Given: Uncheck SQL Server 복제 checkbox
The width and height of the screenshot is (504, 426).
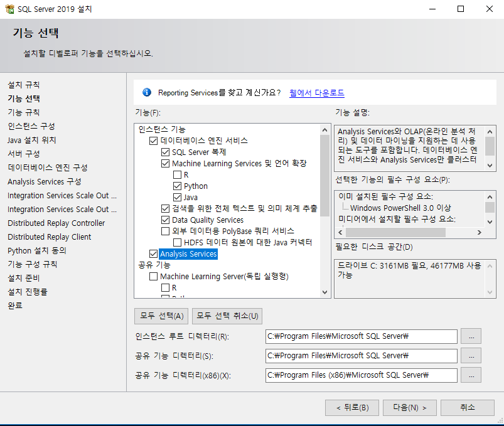Looking at the screenshot, I should pos(165,152).
